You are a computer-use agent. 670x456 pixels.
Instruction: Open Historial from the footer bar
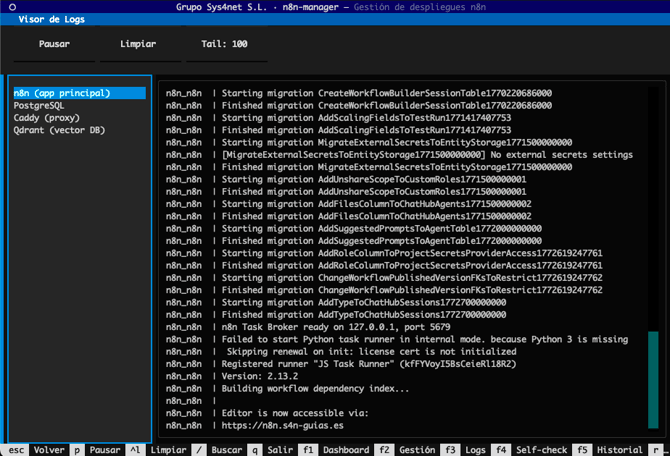point(619,450)
